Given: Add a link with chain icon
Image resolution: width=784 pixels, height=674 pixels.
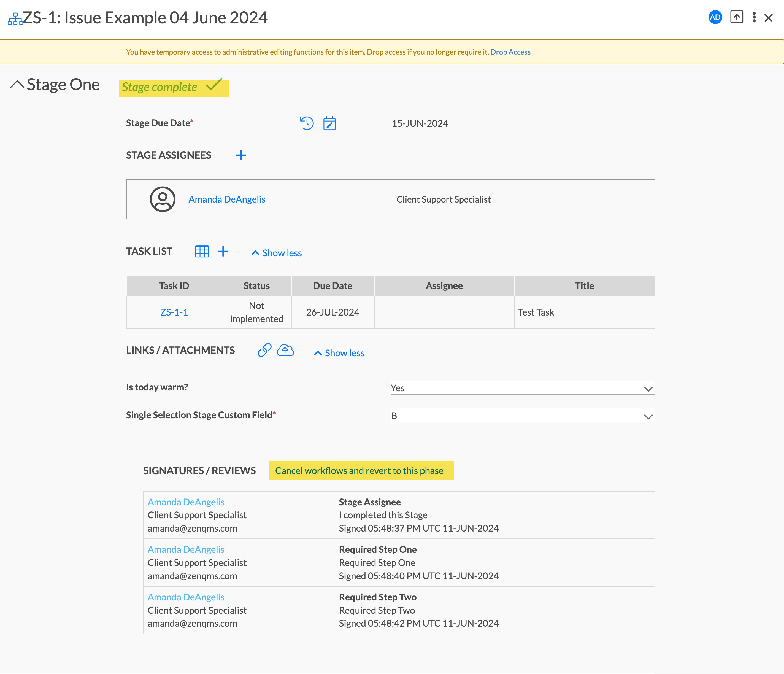Looking at the screenshot, I should pyautogui.click(x=264, y=350).
